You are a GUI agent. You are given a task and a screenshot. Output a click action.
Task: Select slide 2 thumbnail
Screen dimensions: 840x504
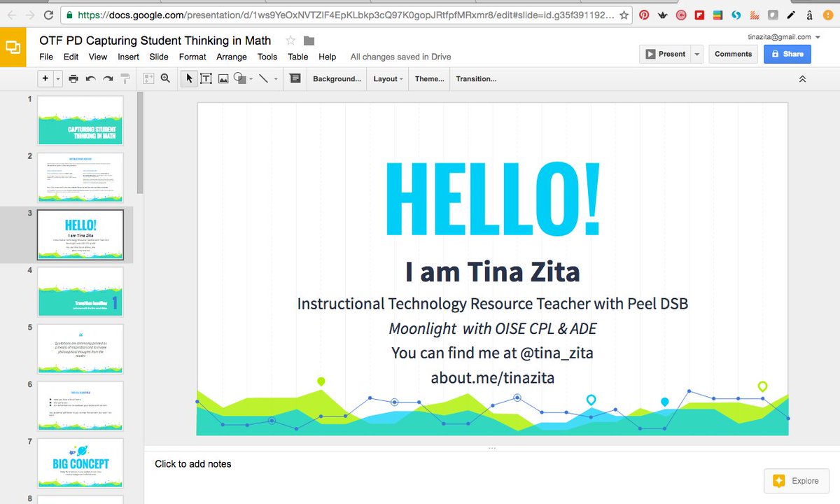(x=80, y=178)
